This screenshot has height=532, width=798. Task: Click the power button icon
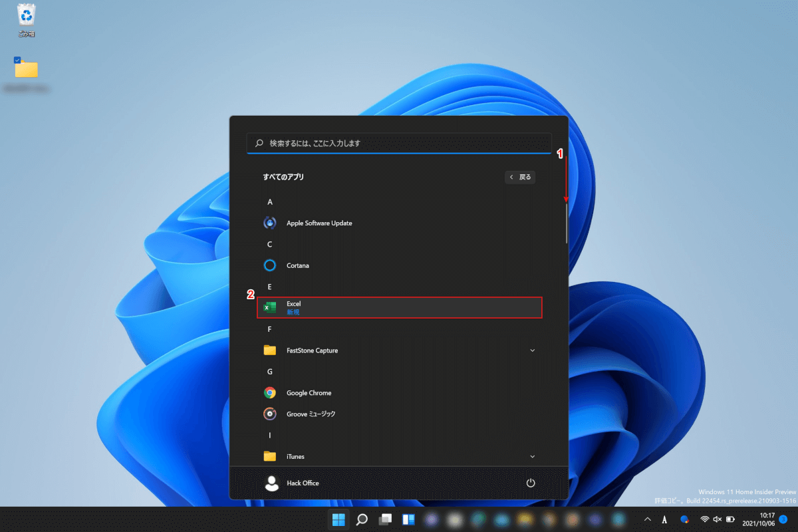pyautogui.click(x=531, y=483)
